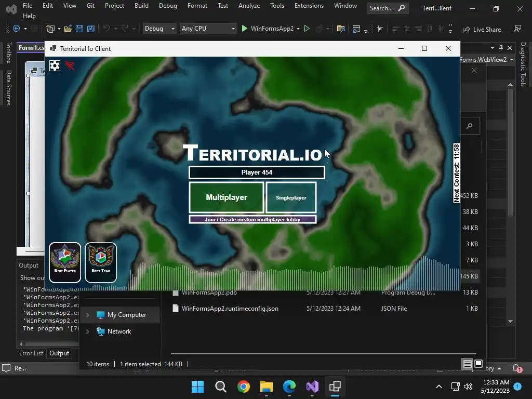Click the Visual Studio search box
Image resolution: width=532 pixels, height=399 pixels.
(388, 8)
